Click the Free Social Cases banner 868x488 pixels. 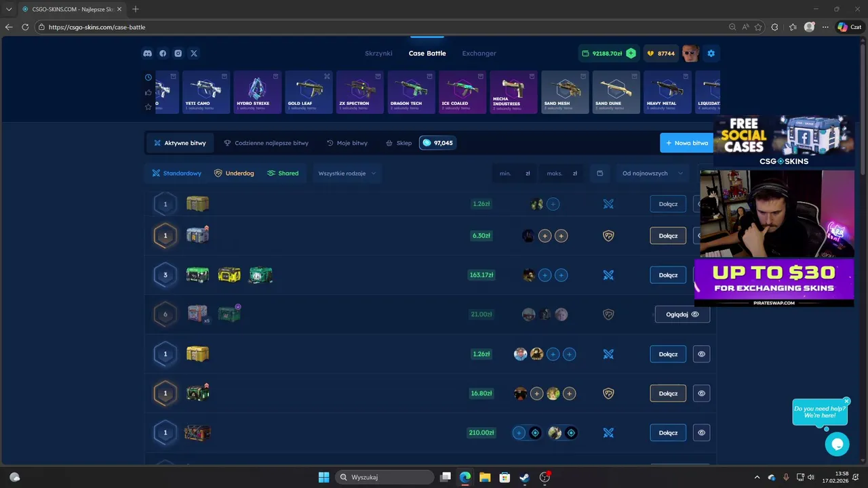point(784,141)
